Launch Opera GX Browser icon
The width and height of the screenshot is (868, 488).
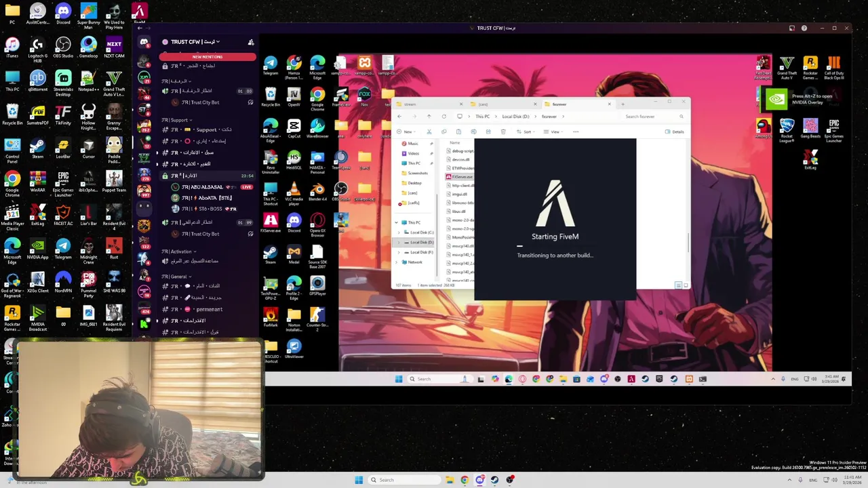pos(317,223)
